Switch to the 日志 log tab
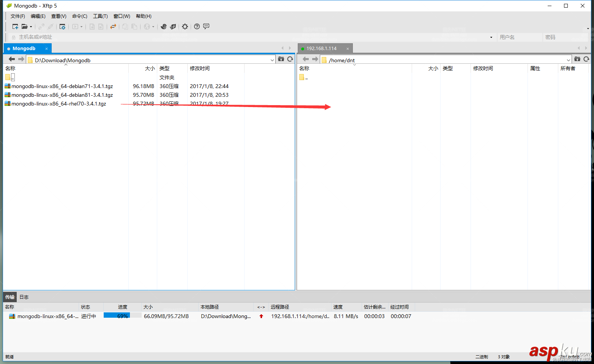 (24, 296)
